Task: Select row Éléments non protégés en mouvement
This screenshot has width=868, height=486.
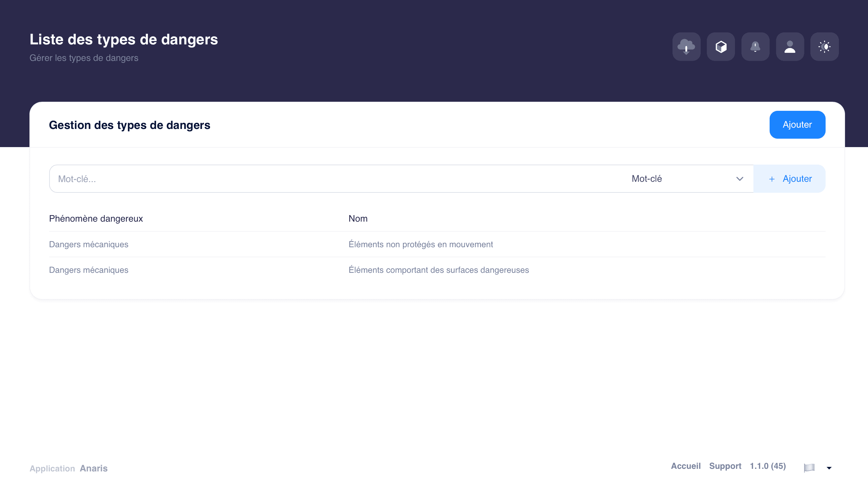Action: pyautogui.click(x=420, y=244)
